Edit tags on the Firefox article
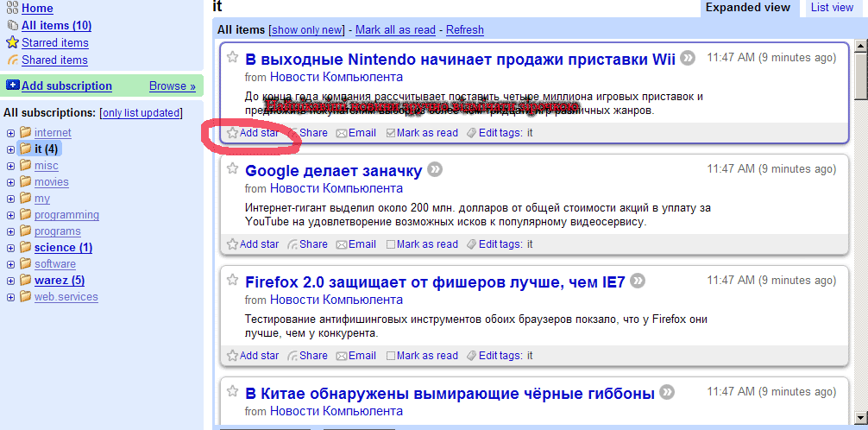868x430 pixels. [x=494, y=355]
